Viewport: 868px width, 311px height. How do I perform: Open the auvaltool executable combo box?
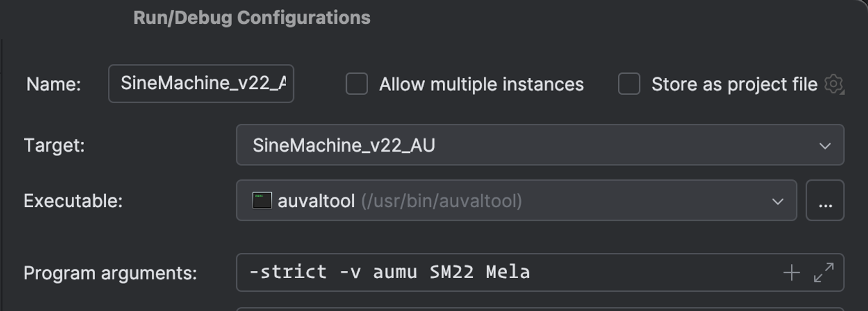point(504,201)
